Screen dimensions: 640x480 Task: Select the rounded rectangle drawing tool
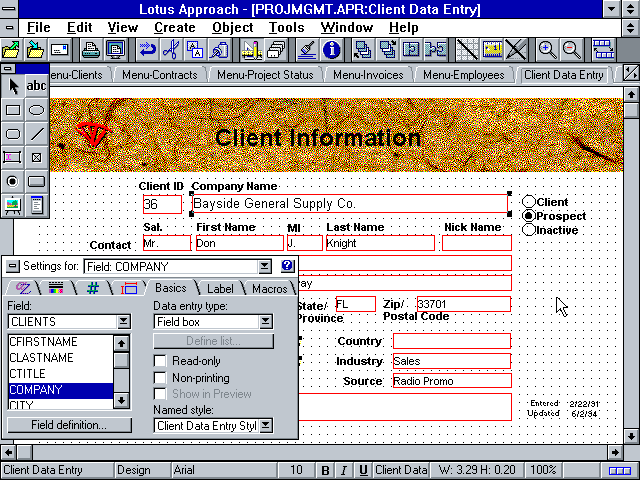click(x=13, y=134)
